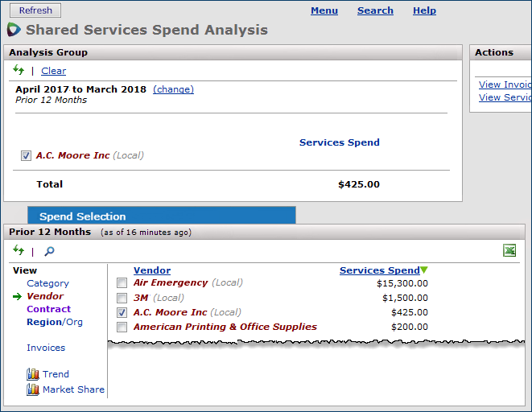Screen dimensions: 532x412
Task: Uncheck A.C. Moore Inc in Analysis Group
Action: [x=26, y=155]
